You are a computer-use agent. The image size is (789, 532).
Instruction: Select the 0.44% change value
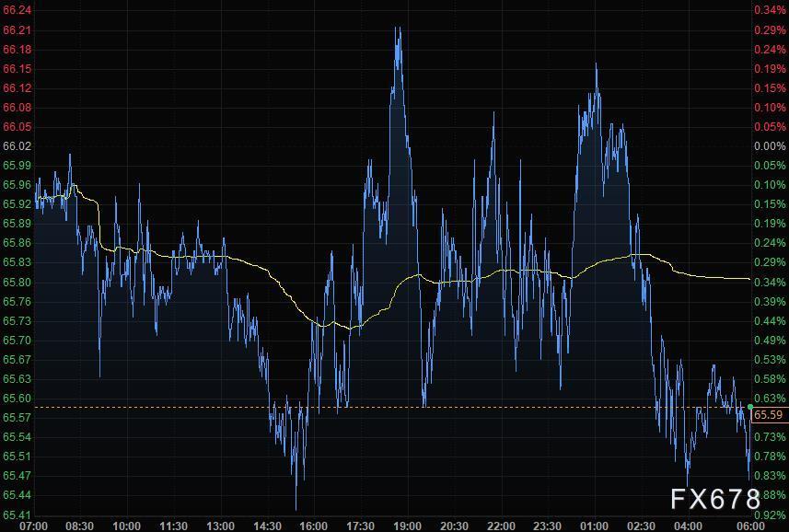tap(770, 321)
